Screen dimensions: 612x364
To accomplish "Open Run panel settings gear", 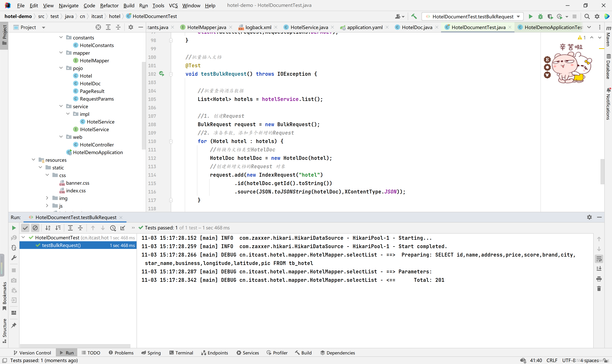I will pyautogui.click(x=589, y=217).
